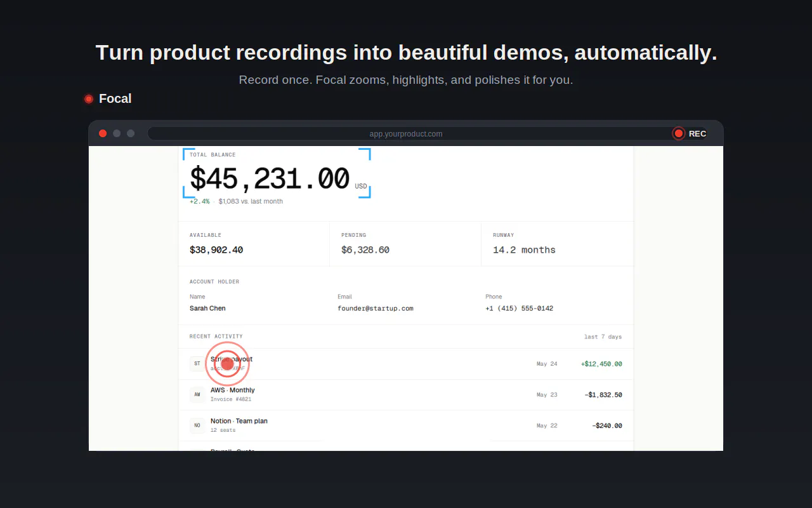Click the ST icon of Stripe payout
Image resolution: width=812 pixels, height=508 pixels.
pos(197,364)
